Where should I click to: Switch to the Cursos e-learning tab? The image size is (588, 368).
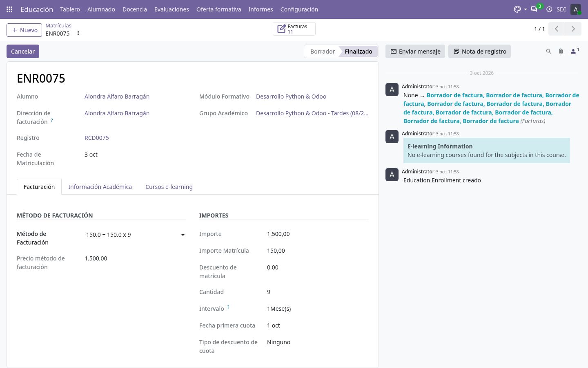tap(169, 187)
